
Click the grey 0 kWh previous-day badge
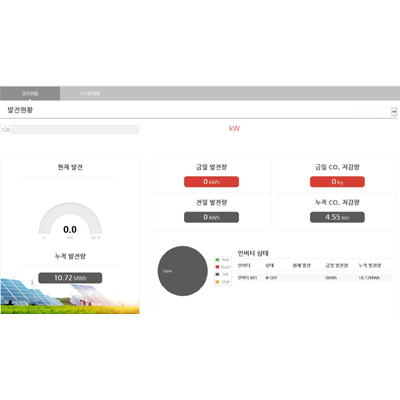coord(211,217)
